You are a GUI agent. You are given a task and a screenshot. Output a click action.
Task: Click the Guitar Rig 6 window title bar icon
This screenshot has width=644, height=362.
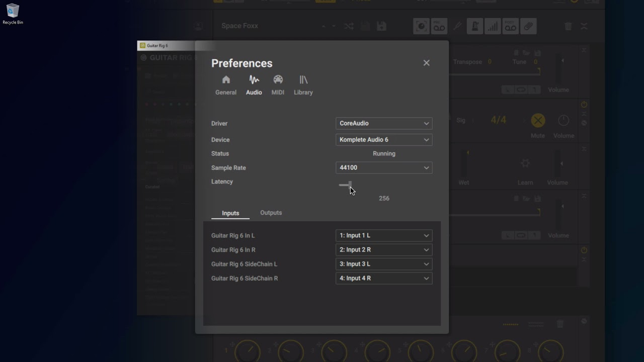pyautogui.click(x=143, y=46)
